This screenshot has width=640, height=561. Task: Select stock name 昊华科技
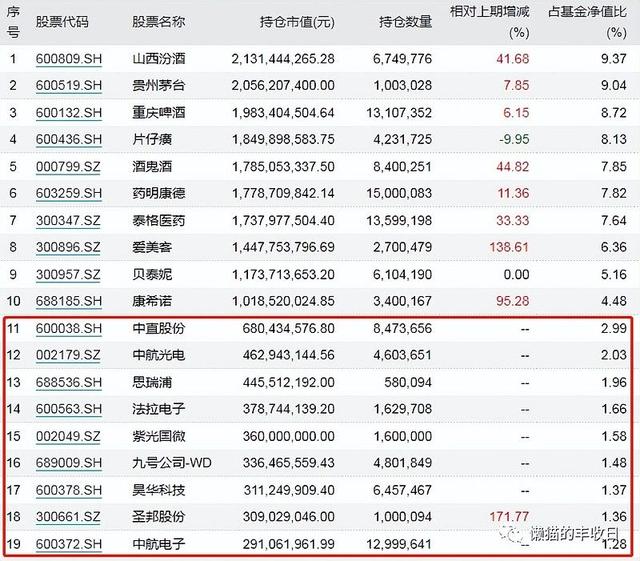click(158, 490)
